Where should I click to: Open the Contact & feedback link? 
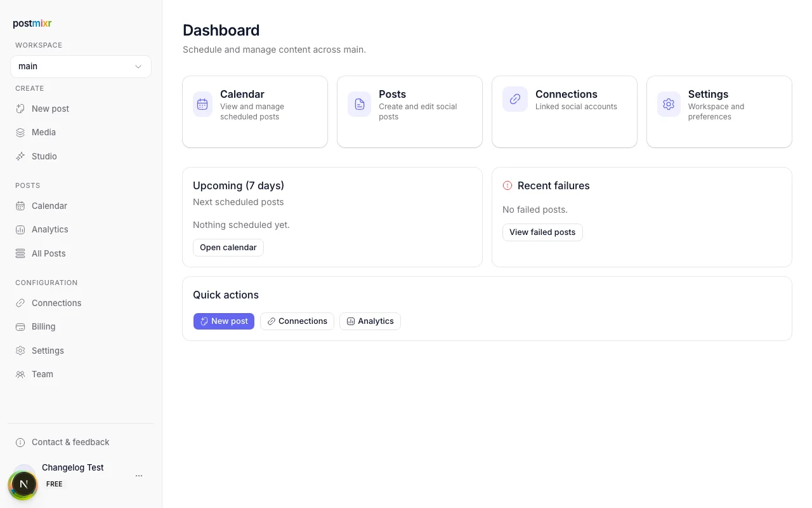point(70,442)
